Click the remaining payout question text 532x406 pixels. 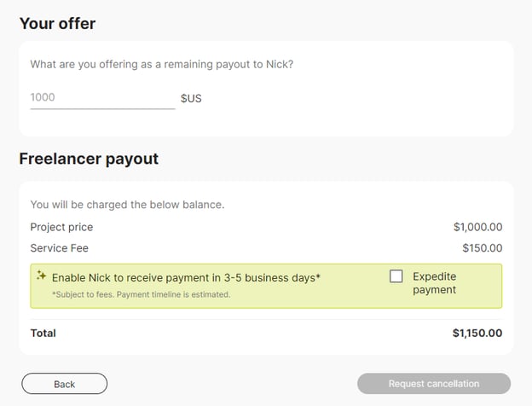coord(161,64)
